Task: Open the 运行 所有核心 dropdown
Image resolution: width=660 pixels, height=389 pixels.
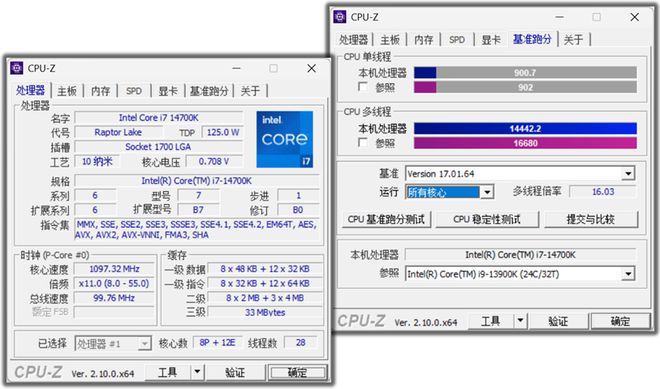Action: 487,192
